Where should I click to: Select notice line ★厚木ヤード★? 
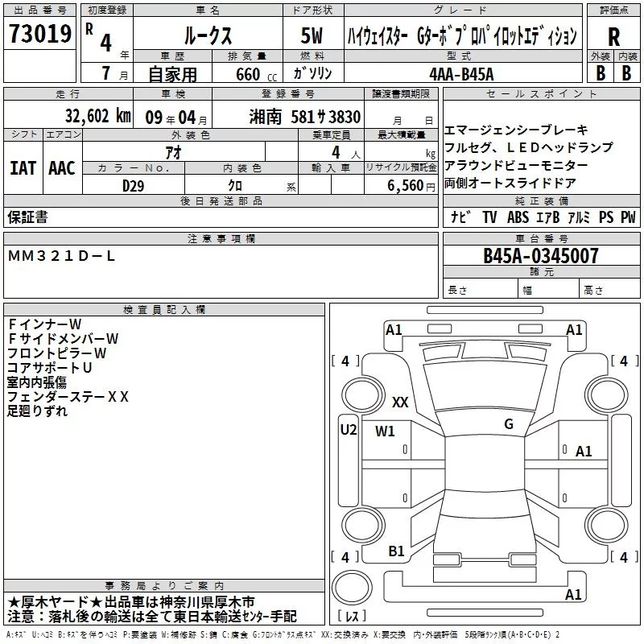pos(54,602)
